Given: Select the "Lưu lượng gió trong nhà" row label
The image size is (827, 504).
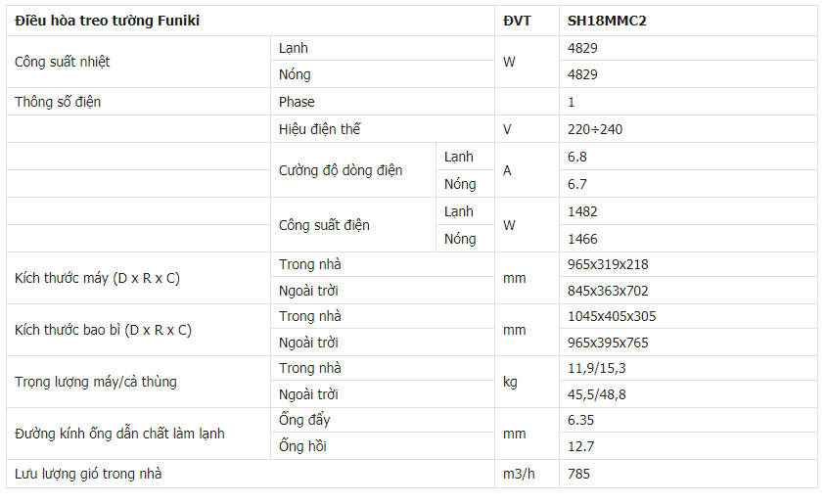Looking at the screenshot, I should coord(88,475).
